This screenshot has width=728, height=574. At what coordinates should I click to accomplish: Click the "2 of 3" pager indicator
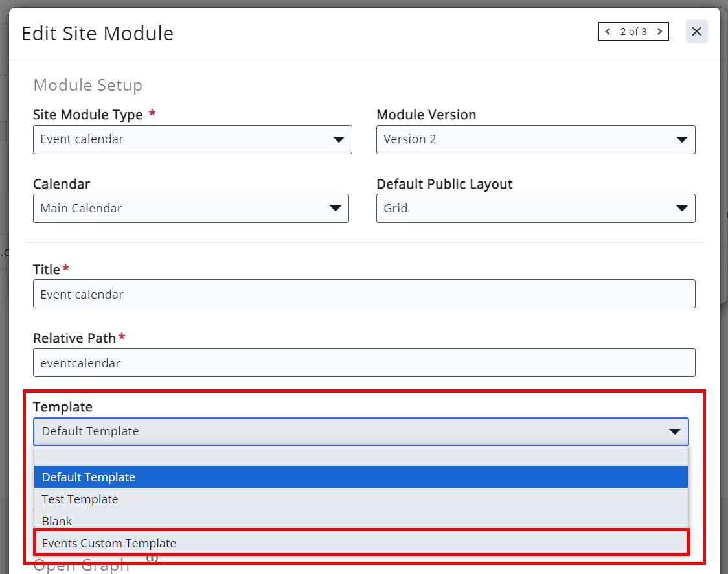(x=633, y=32)
